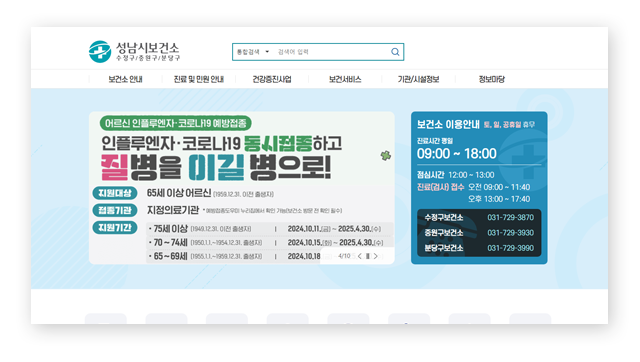Click the 지원대상 label on banner
Image resolution: width=640 pixels, height=362 pixels.
(x=115, y=193)
